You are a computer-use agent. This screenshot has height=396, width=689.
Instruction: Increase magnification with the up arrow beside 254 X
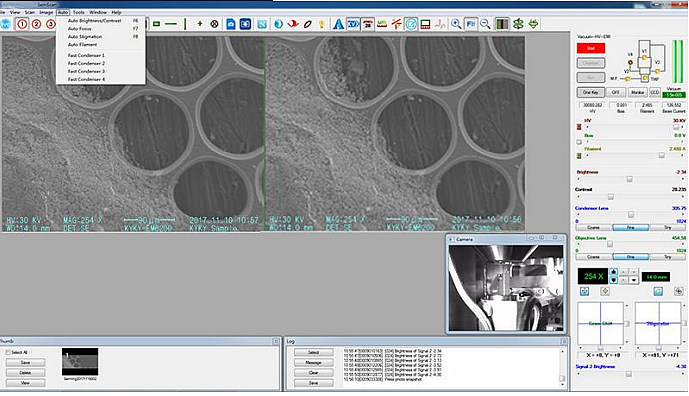[614, 272]
